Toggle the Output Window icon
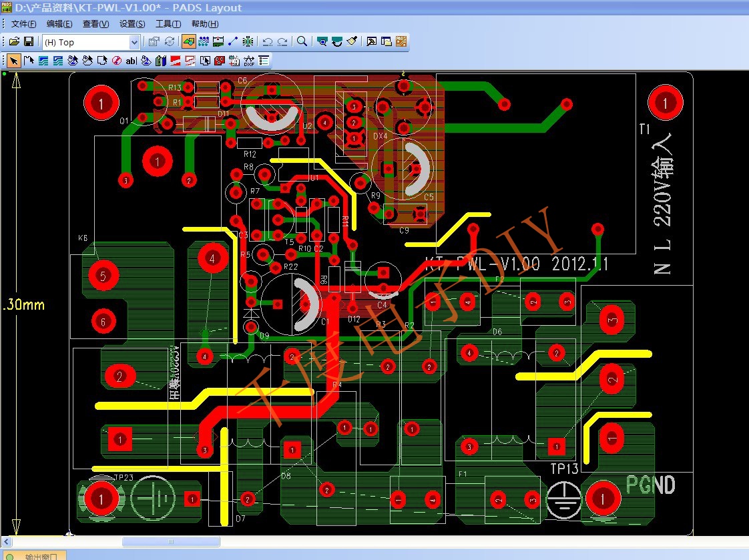 (372, 41)
